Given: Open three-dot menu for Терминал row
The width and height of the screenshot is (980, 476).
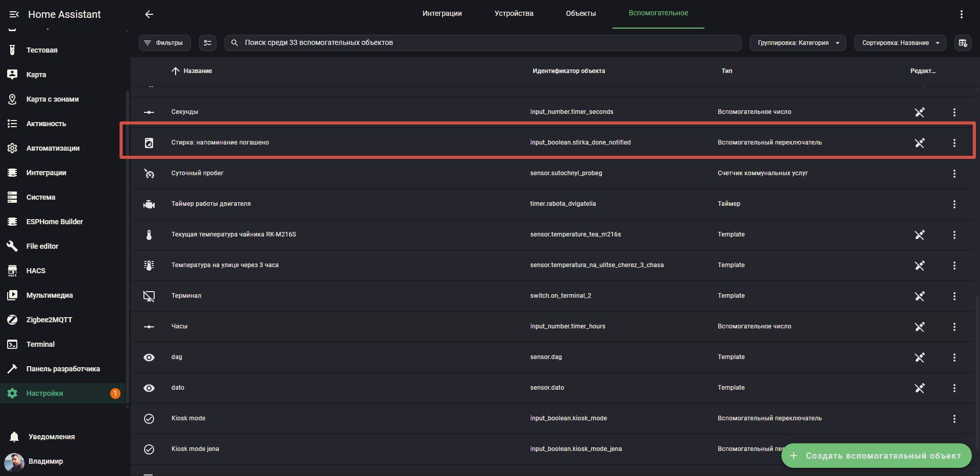Looking at the screenshot, I should [954, 296].
